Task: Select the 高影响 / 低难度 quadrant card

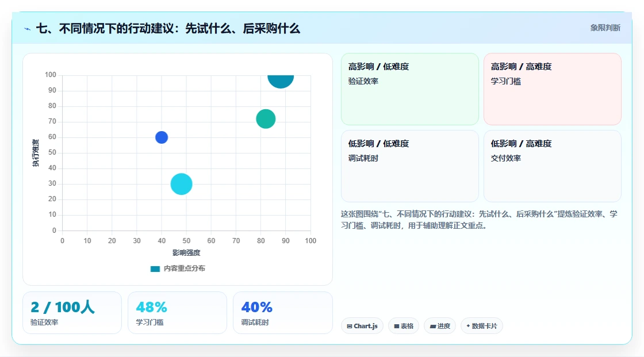Action: pyautogui.click(x=410, y=89)
